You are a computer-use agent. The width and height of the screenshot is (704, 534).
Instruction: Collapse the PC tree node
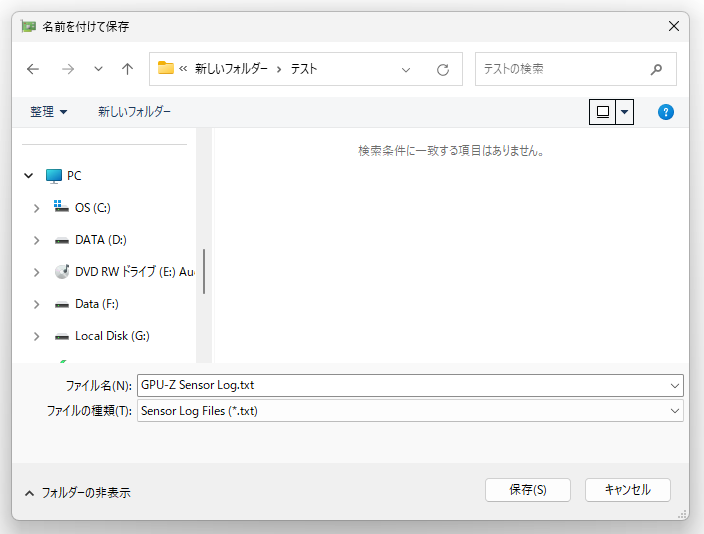(29, 176)
